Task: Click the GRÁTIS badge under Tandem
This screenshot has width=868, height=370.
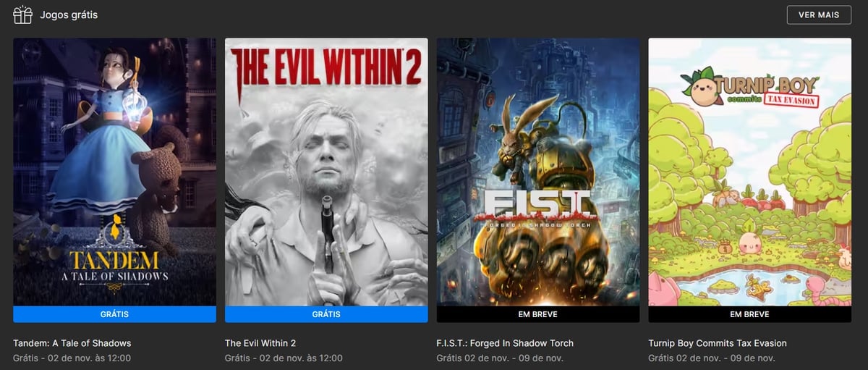Action: pos(114,314)
